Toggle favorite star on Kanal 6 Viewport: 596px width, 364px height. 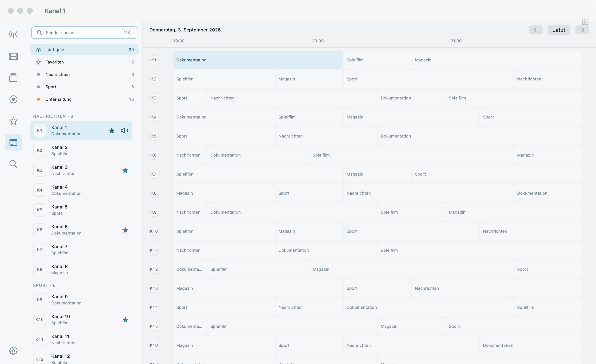tap(125, 230)
